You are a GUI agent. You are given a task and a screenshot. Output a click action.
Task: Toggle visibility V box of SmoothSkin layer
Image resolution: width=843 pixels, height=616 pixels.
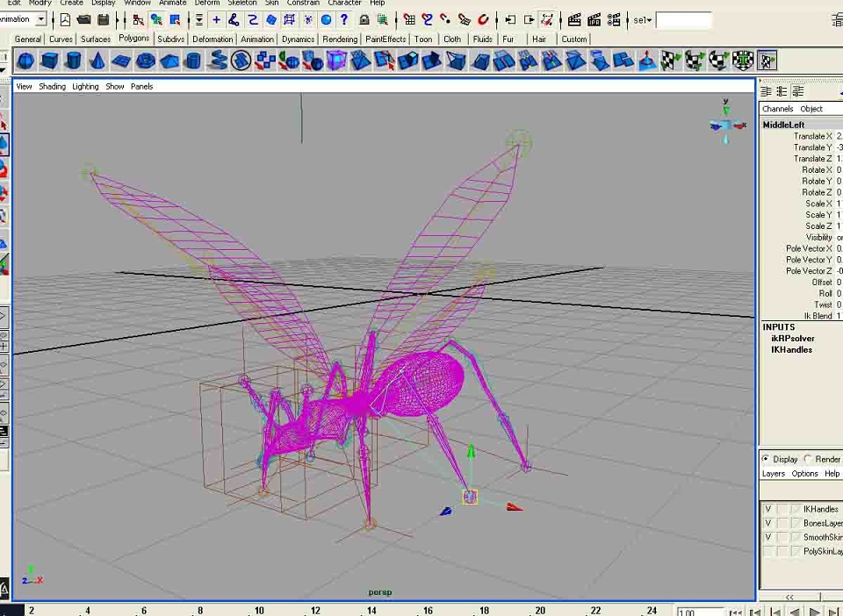tap(768, 537)
